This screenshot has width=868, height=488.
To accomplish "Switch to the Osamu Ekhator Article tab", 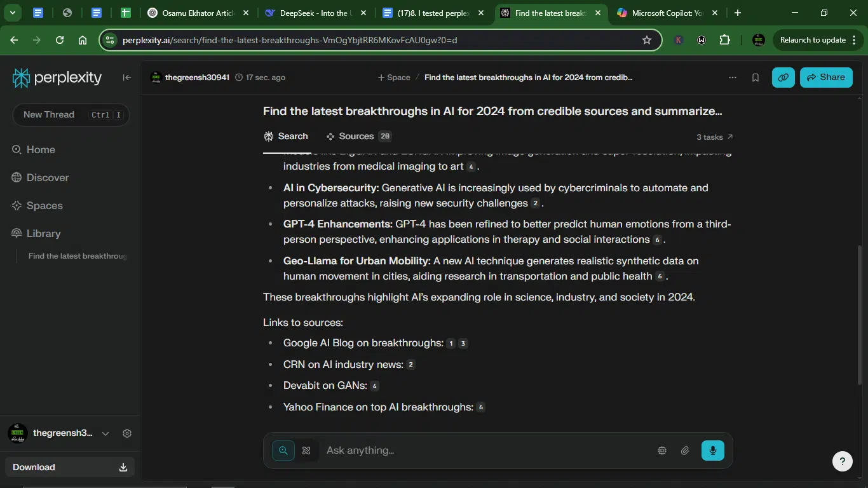I will click(199, 13).
